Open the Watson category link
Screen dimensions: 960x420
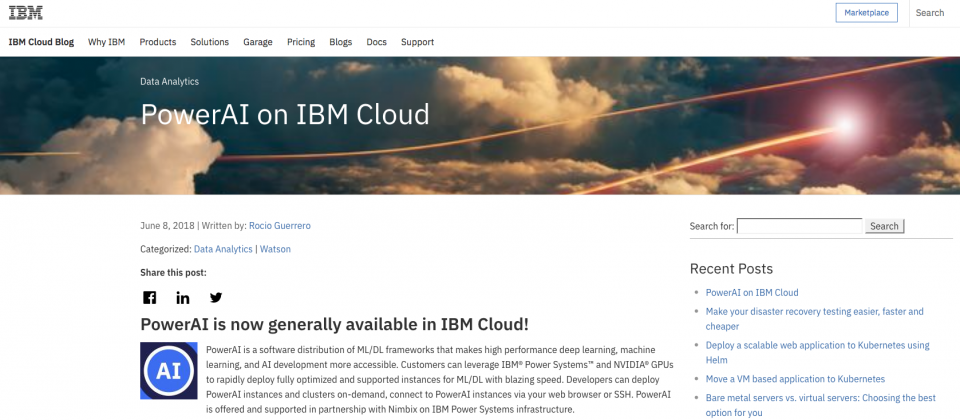click(x=276, y=249)
